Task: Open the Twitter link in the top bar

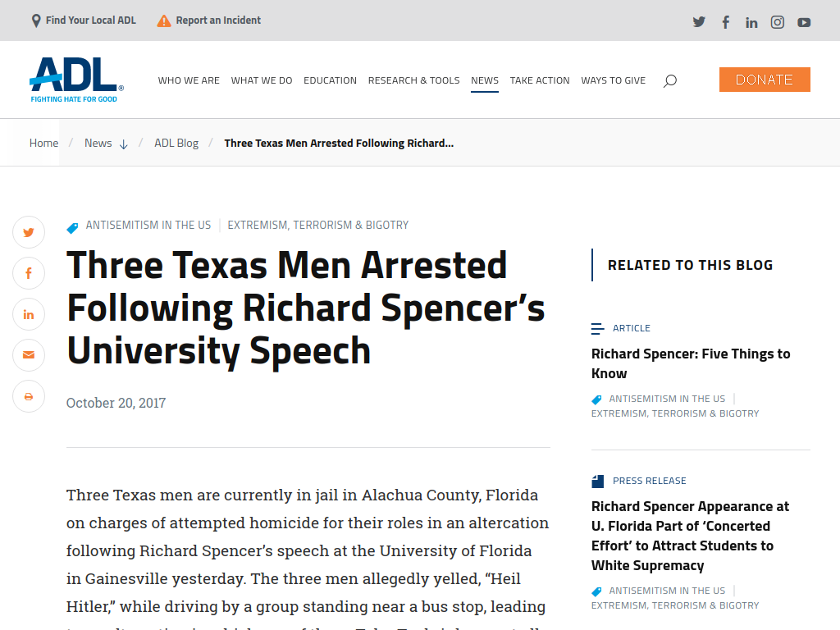Action: [699, 22]
